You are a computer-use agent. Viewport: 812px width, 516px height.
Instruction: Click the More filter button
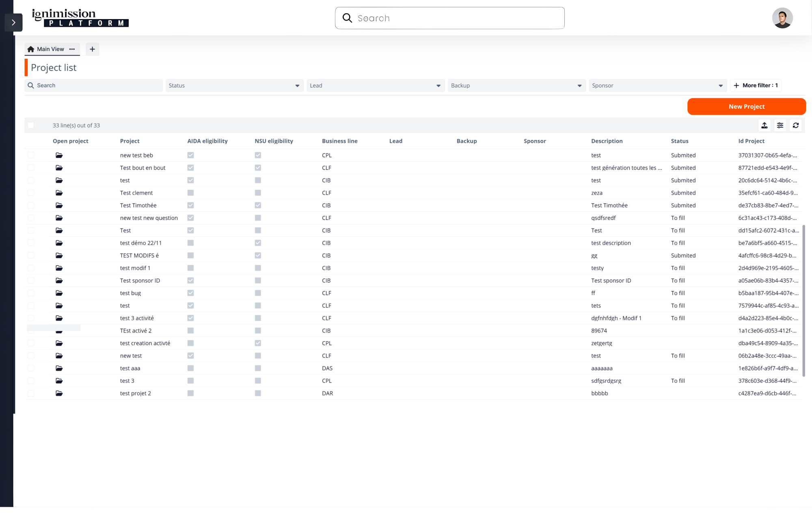756,86
